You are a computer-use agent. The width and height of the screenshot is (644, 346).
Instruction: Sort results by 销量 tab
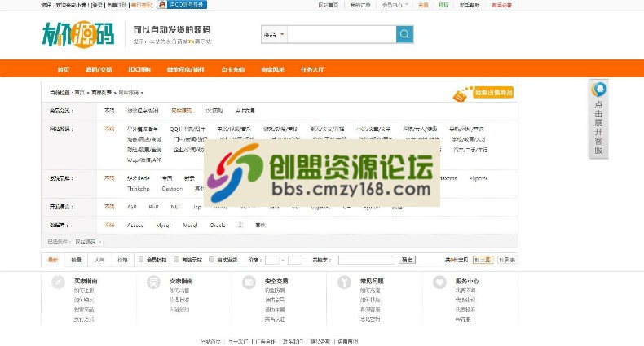click(x=77, y=260)
